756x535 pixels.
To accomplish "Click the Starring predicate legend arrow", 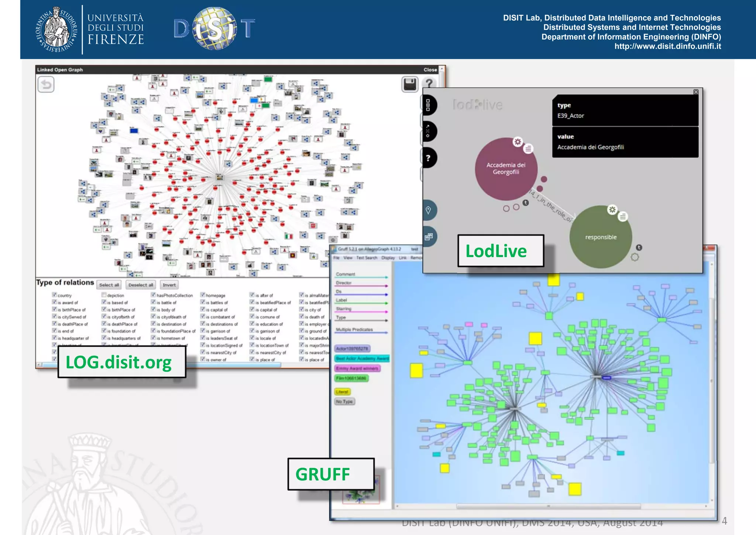I will (362, 311).
